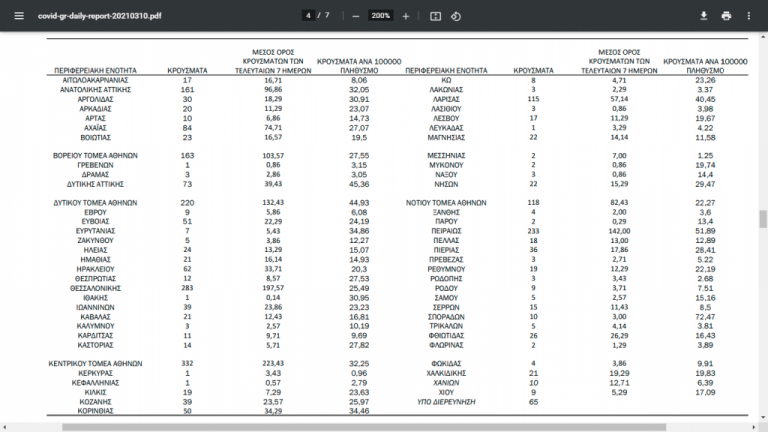Select the ΘΕΣΣΑΛΟΝΙΚΗΣ row text

click(x=95, y=288)
